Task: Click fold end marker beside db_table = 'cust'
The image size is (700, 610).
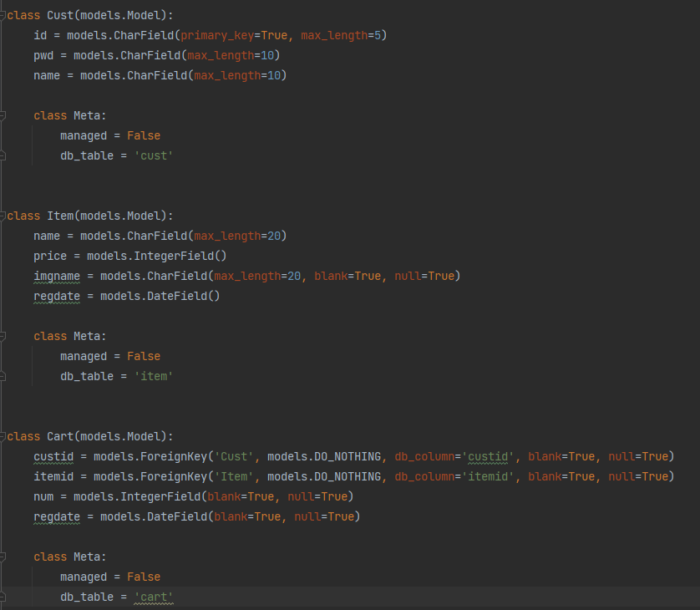Action: 3,156
